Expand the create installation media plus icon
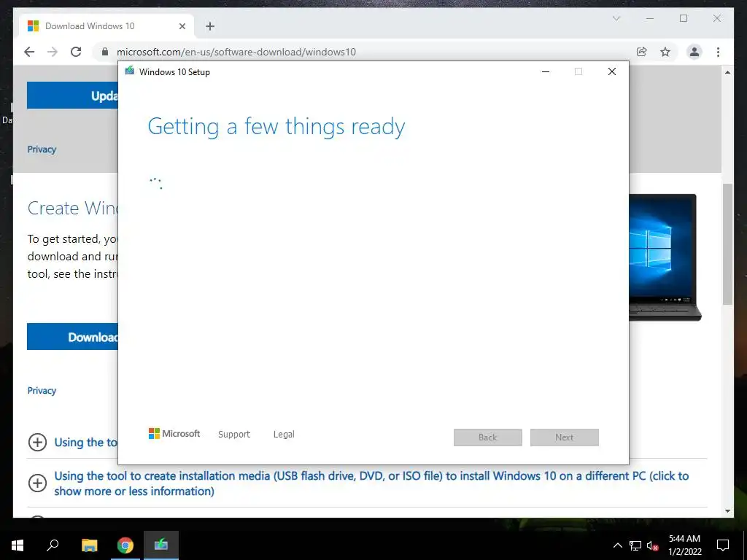This screenshot has width=747, height=560. 38,483
